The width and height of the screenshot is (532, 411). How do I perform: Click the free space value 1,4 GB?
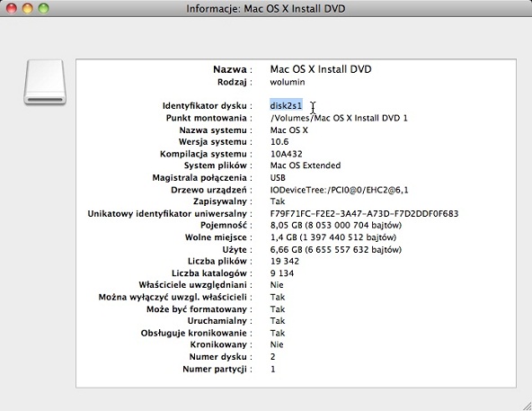pyautogui.click(x=333, y=237)
